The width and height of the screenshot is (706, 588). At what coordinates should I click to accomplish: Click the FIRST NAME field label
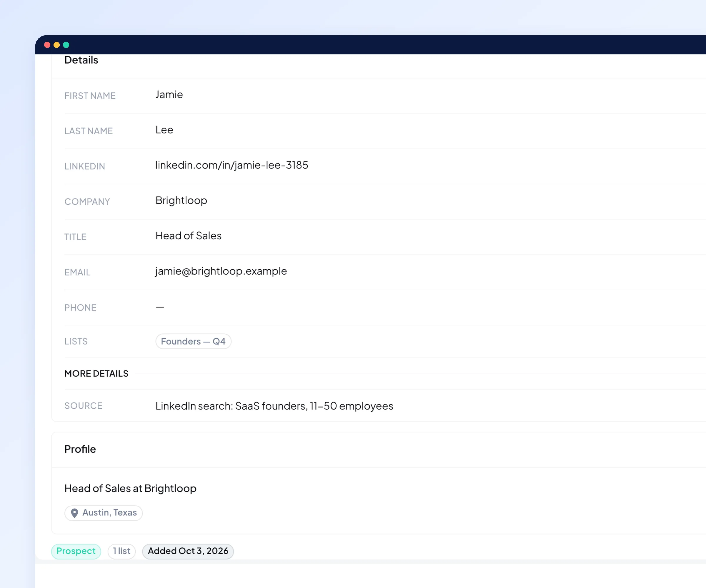pyautogui.click(x=90, y=96)
